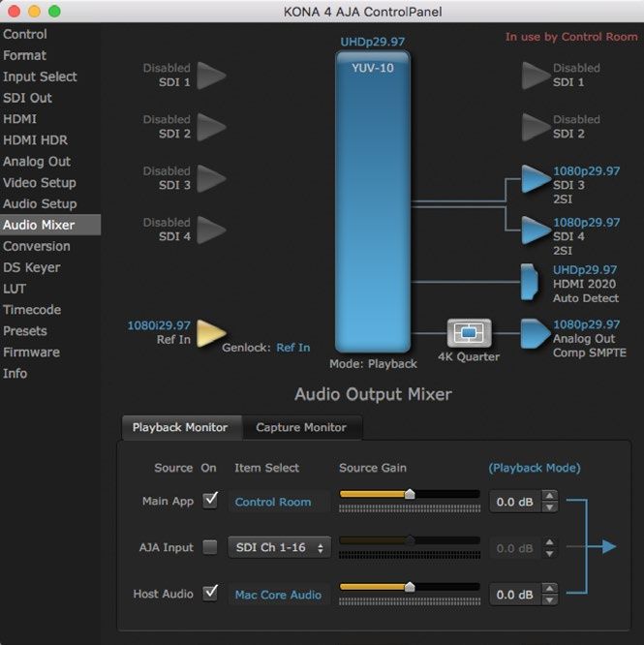Click the 4K Quarter downconvert icon

click(x=470, y=332)
